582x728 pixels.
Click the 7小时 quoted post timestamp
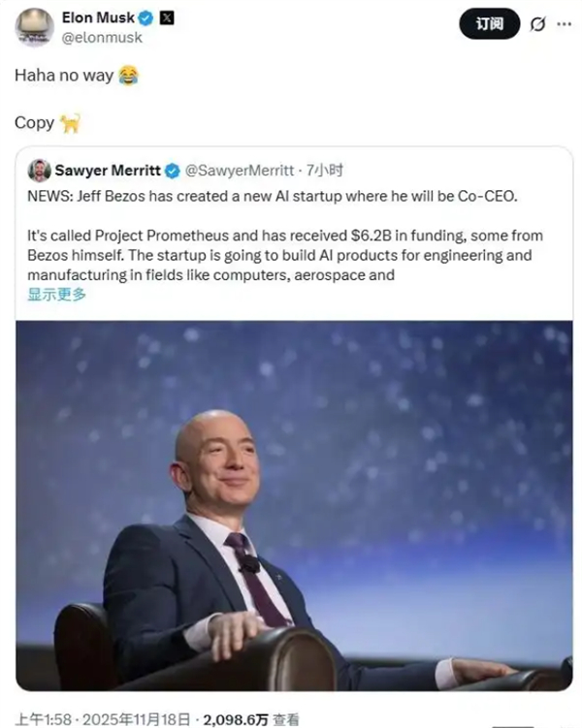coord(325,171)
